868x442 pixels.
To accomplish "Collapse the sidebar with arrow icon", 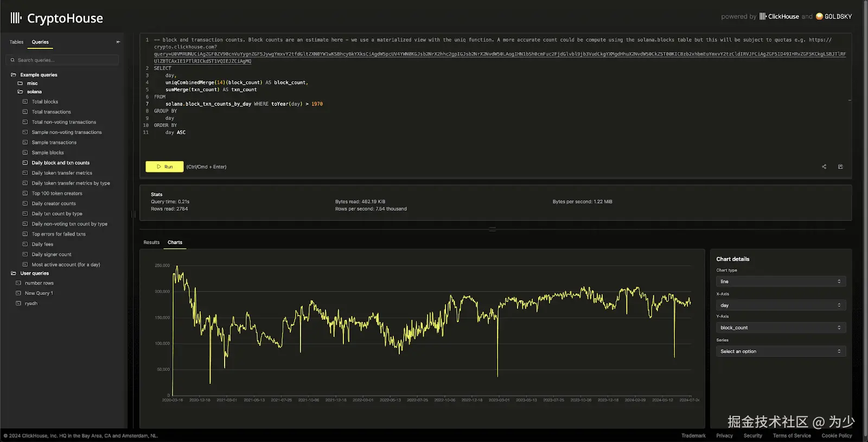I will click(118, 42).
